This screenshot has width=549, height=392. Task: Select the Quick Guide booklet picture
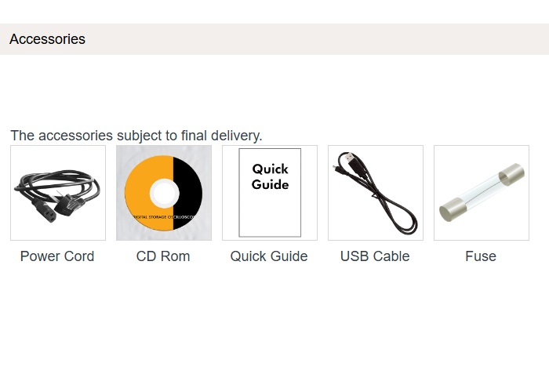[269, 192]
